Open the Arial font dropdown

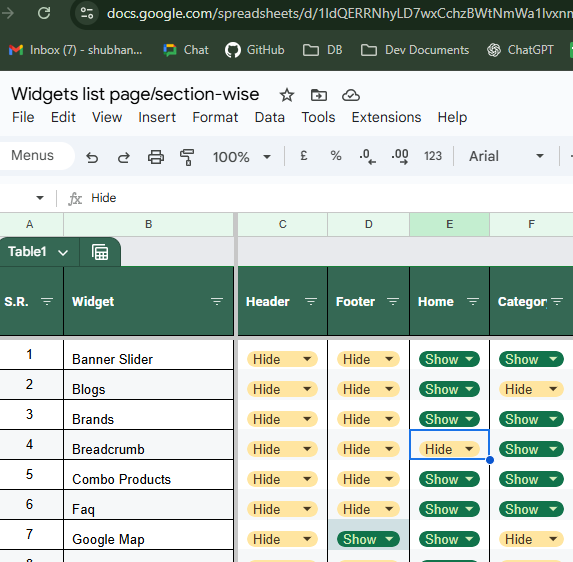click(506, 156)
